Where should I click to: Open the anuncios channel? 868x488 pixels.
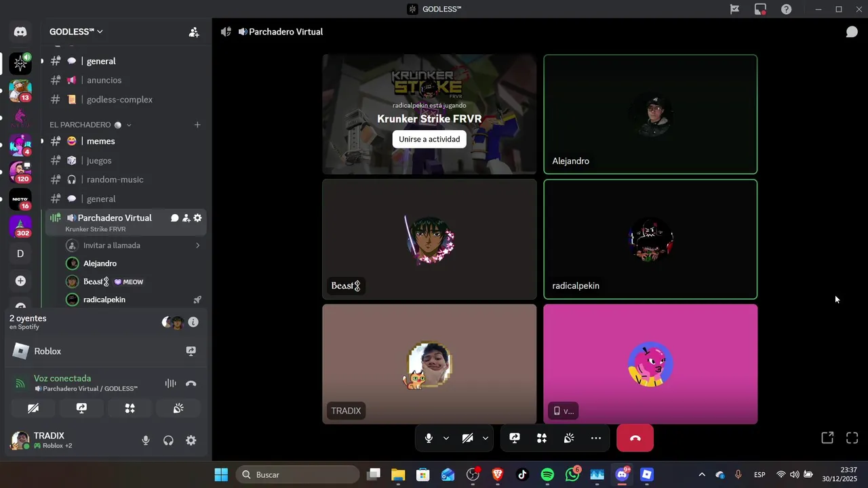(125, 80)
